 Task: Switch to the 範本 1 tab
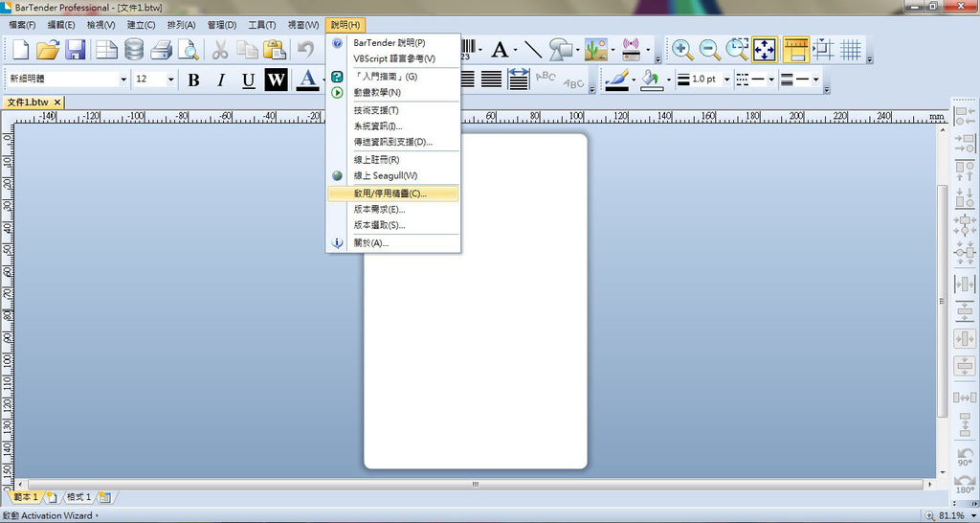pos(26,497)
